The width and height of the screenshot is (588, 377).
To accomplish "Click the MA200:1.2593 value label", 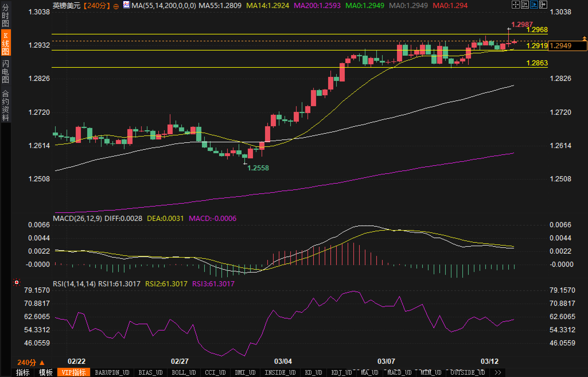I will 317,5.
